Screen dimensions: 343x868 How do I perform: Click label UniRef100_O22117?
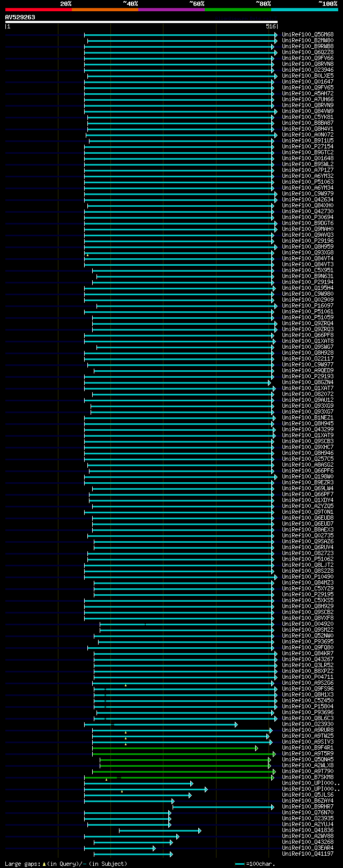[x=308, y=359]
